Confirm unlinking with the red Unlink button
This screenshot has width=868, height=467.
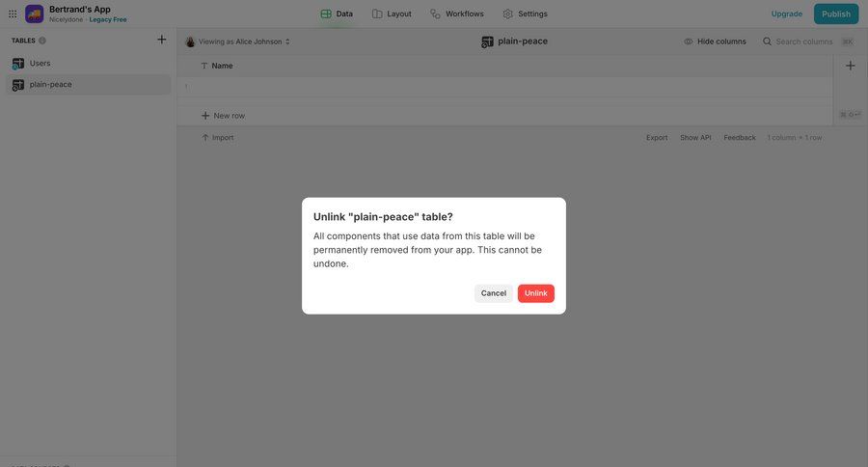point(535,293)
